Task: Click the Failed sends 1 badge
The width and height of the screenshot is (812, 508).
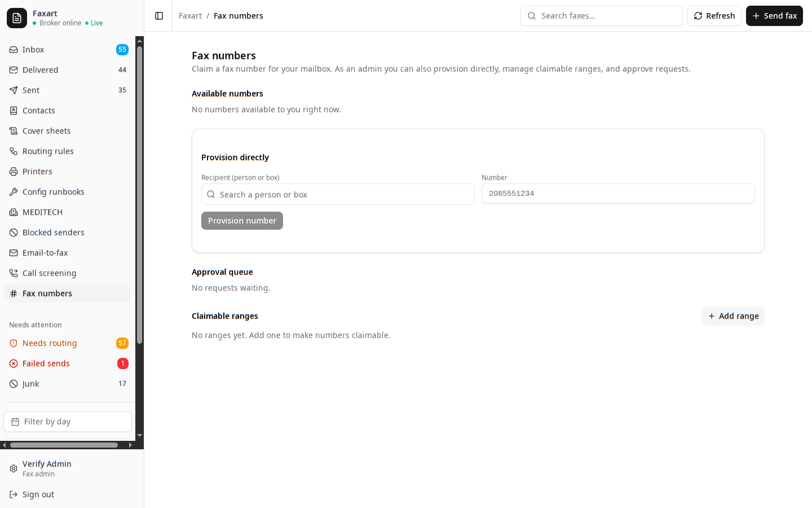Action: click(x=122, y=364)
